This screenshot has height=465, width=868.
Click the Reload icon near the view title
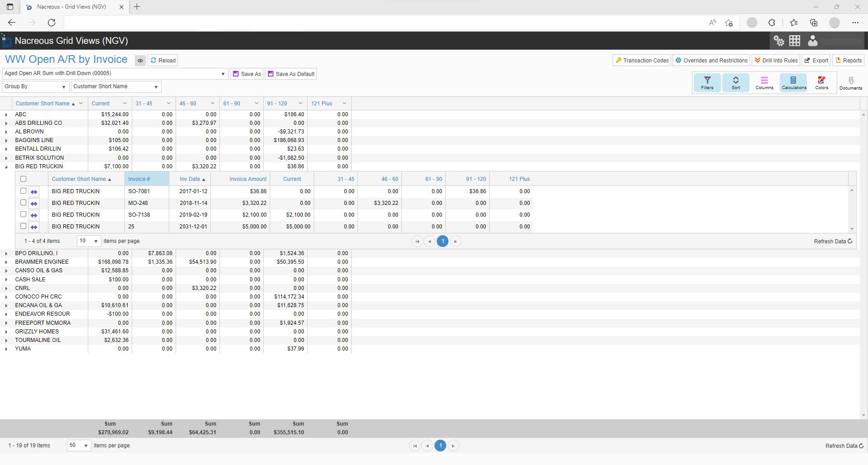pyautogui.click(x=162, y=60)
